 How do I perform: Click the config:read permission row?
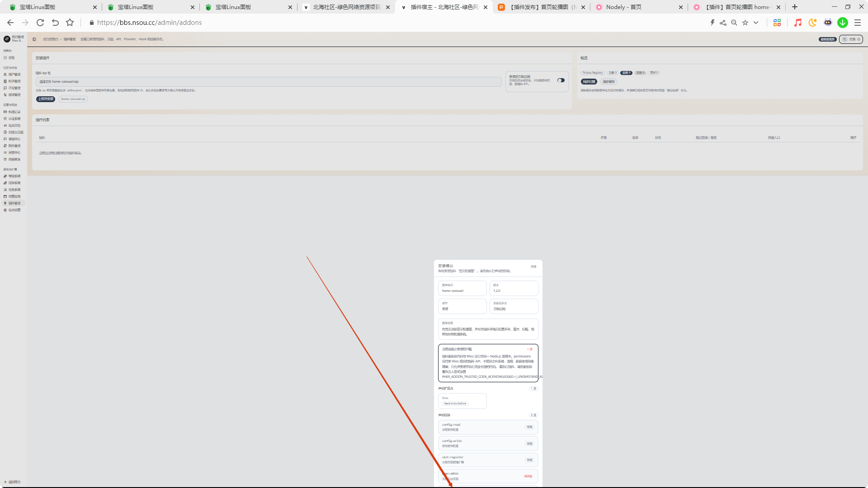click(x=488, y=427)
